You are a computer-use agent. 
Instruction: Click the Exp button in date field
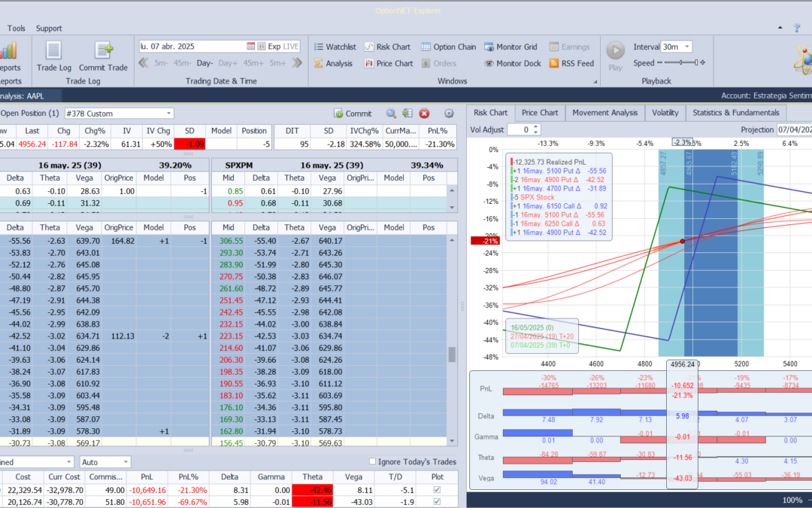[x=274, y=46]
